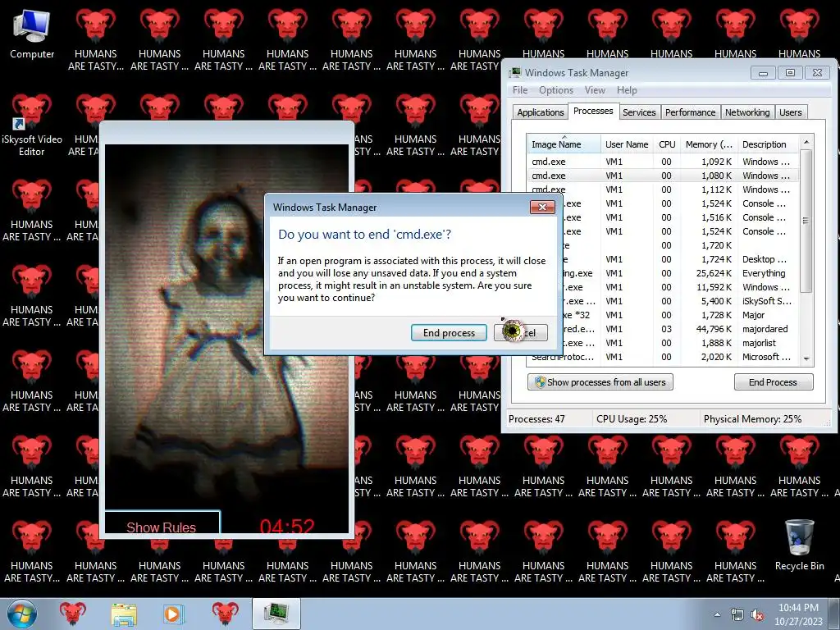This screenshot has width=840, height=630.
Task: Select cmd.exe row with 1,080 K memory
Action: [x=662, y=176]
